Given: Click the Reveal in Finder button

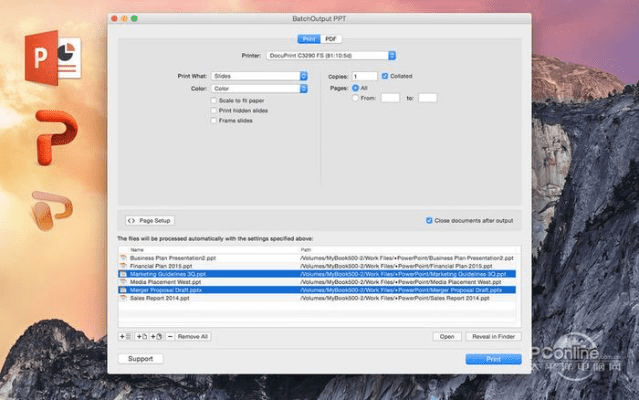Looking at the screenshot, I should pyautogui.click(x=492, y=337).
